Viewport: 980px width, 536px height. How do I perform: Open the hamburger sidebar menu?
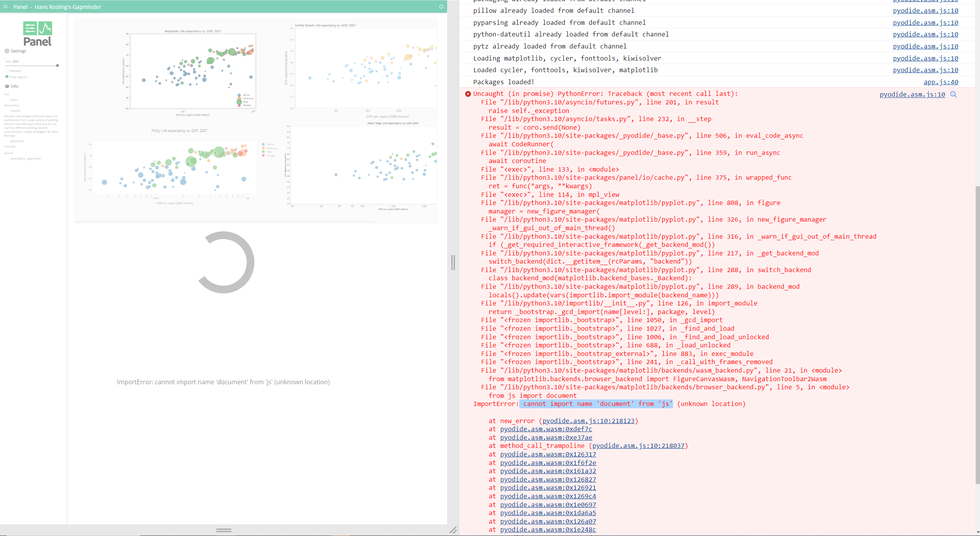5,7
